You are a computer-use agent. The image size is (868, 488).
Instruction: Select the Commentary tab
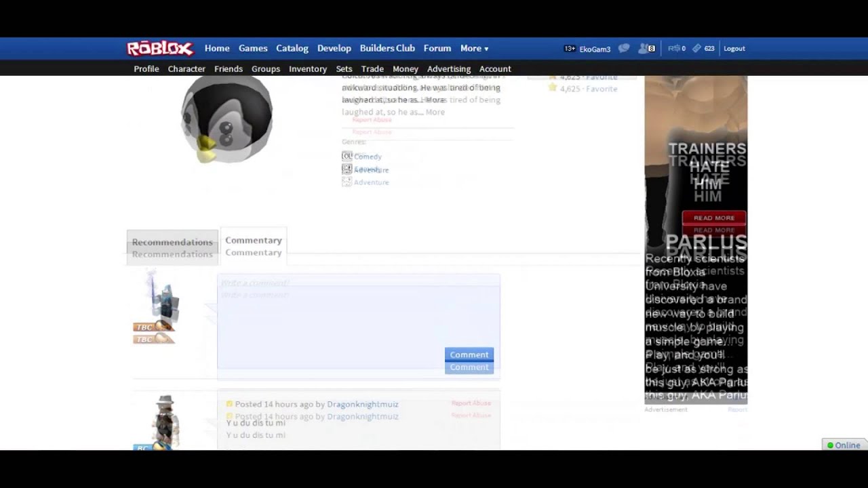(253, 241)
